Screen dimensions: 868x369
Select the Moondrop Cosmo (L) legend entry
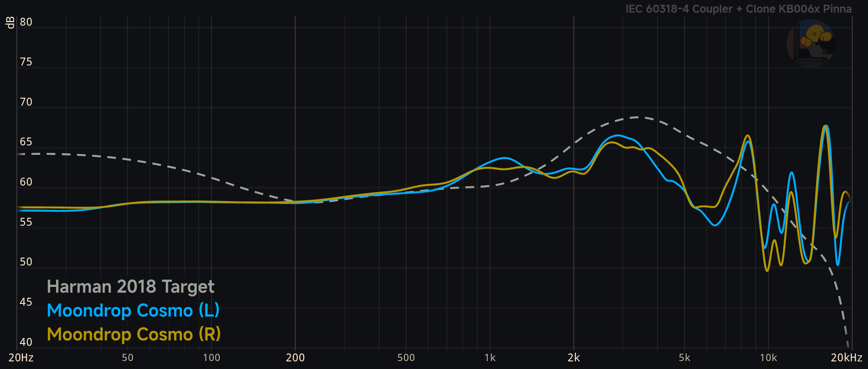(133, 311)
